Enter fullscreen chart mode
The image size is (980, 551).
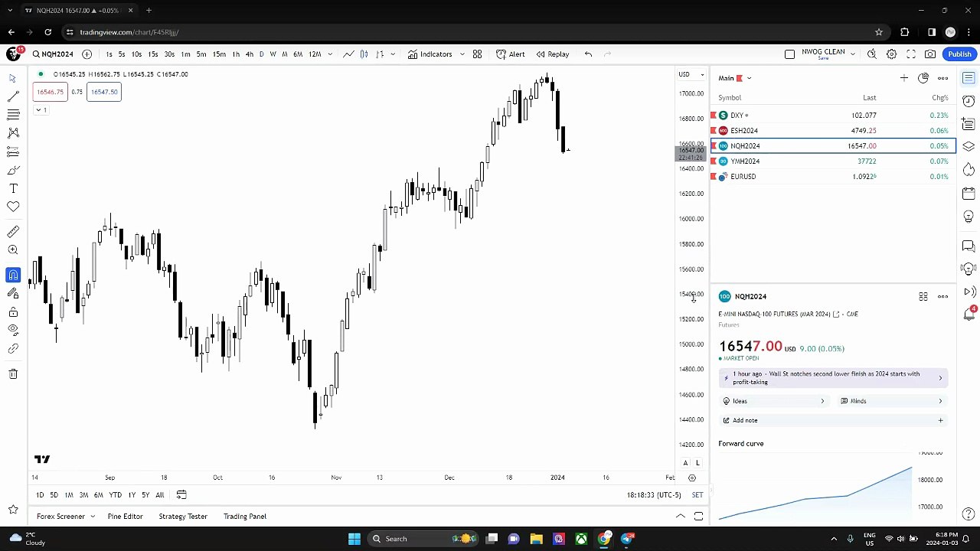pos(911,54)
